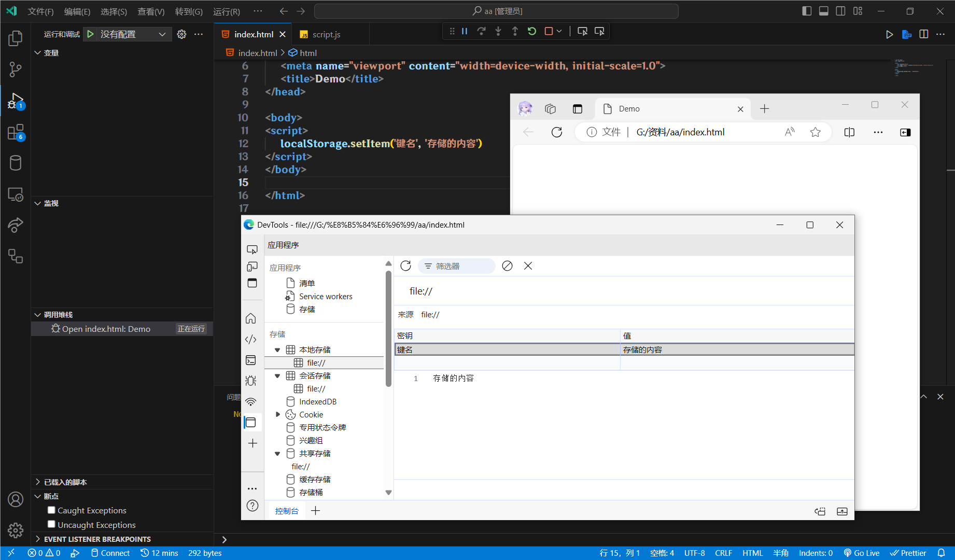Open Console tool icon in DevTools sidebar
The image size is (955, 560).
[251, 360]
